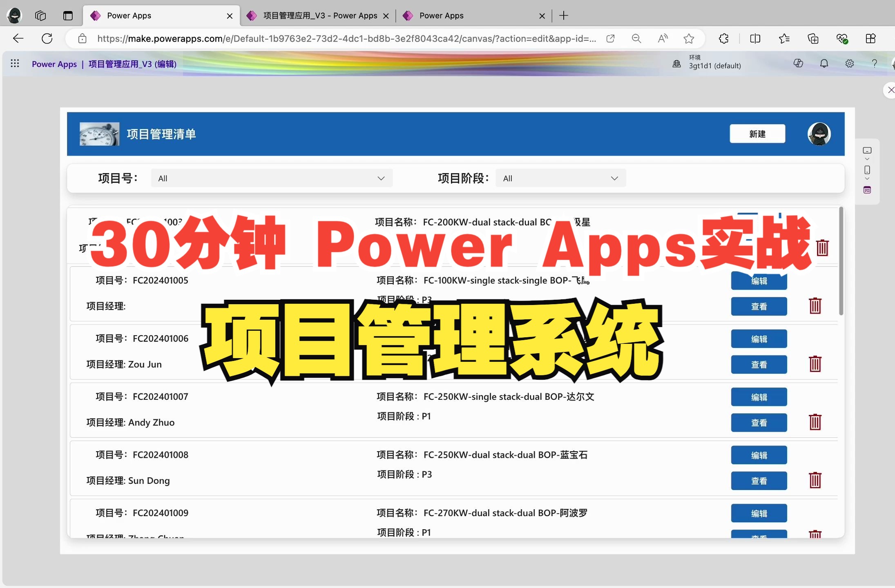Expand the 项目阶段 All dropdown
The image size is (895, 588).
pyautogui.click(x=560, y=178)
